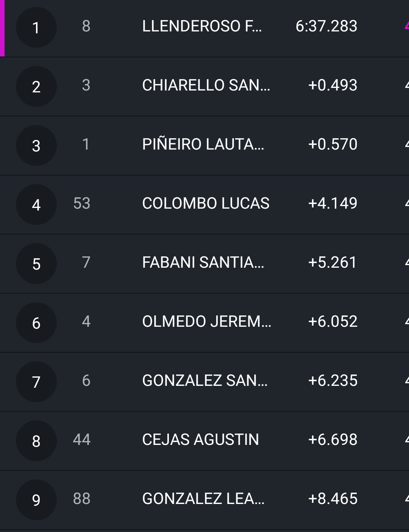Viewport: 409px width, 532px height.
Task: Select the PIÑEIRO LAUTA... driver name
Action: click(x=203, y=144)
